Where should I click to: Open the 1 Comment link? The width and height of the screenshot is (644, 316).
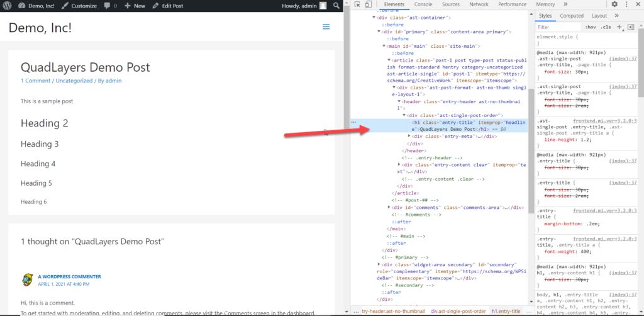pyautogui.click(x=36, y=81)
